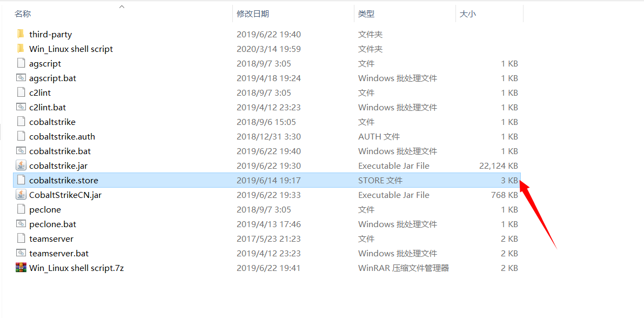Select the CobaltStrikeCN.jar file name
This screenshot has width=644, height=318.
65,195
